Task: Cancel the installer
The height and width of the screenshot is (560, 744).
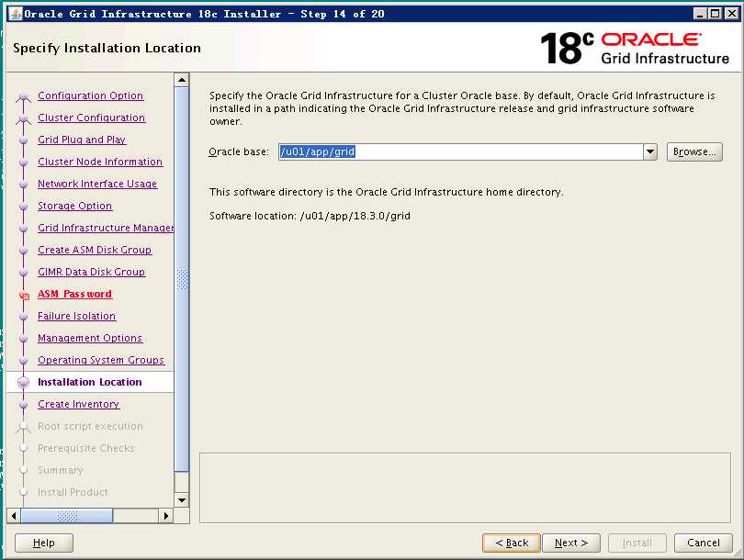Action: (x=704, y=543)
